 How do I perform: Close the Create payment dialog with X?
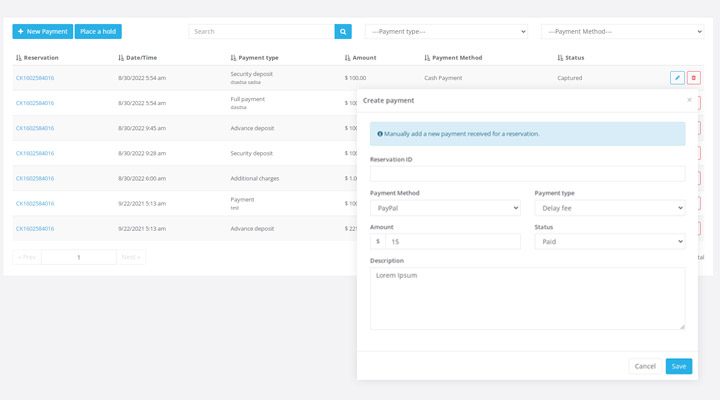tap(689, 100)
